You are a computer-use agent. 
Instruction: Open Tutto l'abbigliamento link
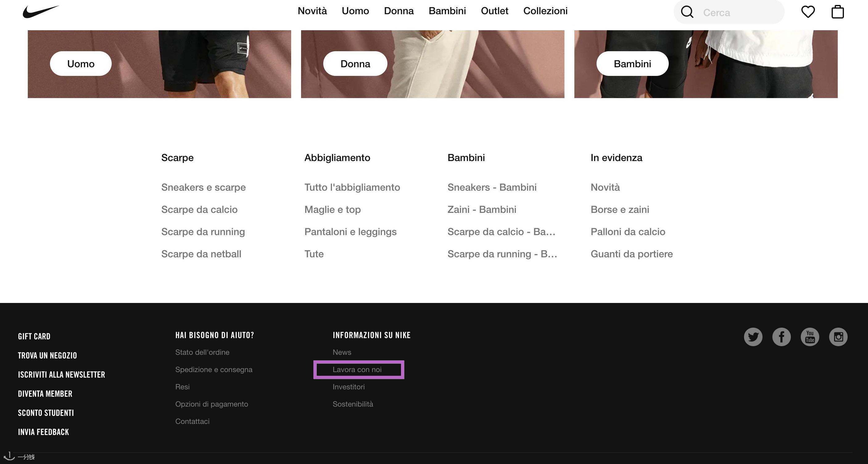point(352,187)
